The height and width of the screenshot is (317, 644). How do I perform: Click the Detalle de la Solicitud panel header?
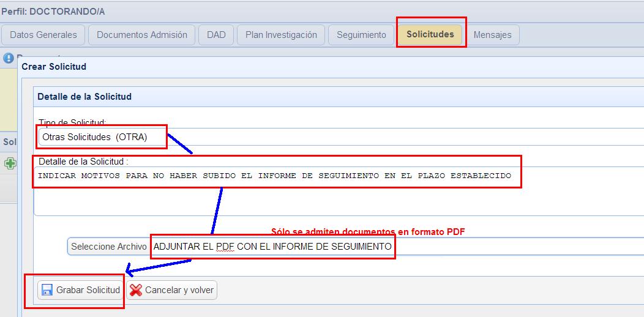tap(84, 97)
